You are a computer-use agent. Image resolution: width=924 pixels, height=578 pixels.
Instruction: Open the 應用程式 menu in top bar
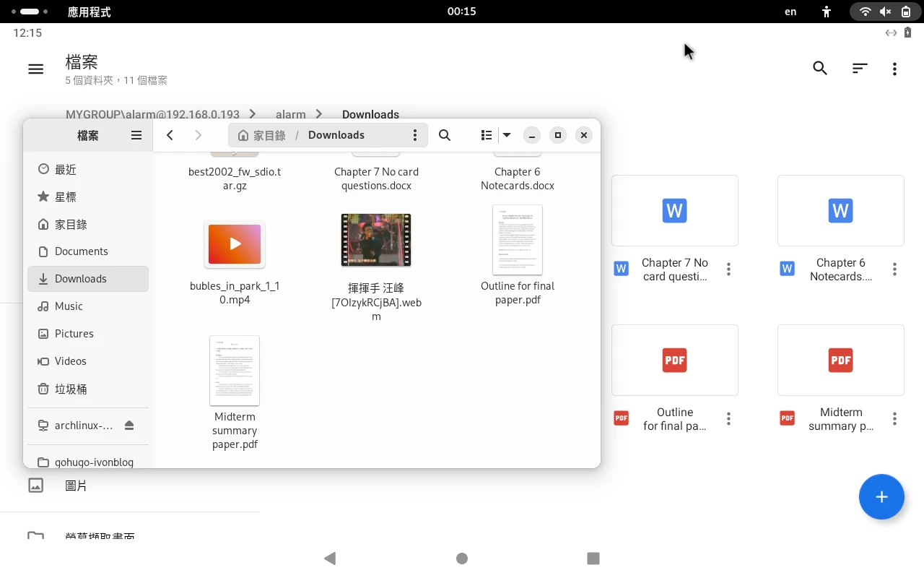[89, 12]
